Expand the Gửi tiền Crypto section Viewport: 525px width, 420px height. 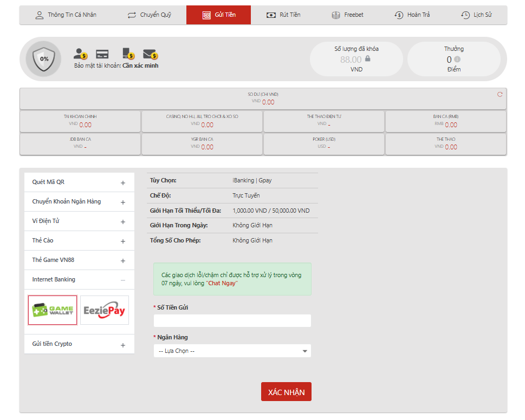pyautogui.click(x=79, y=344)
